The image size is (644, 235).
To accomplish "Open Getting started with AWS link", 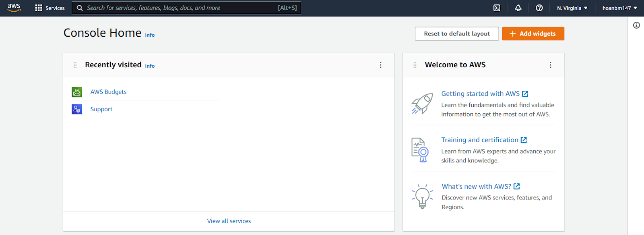I will [x=481, y=94].
